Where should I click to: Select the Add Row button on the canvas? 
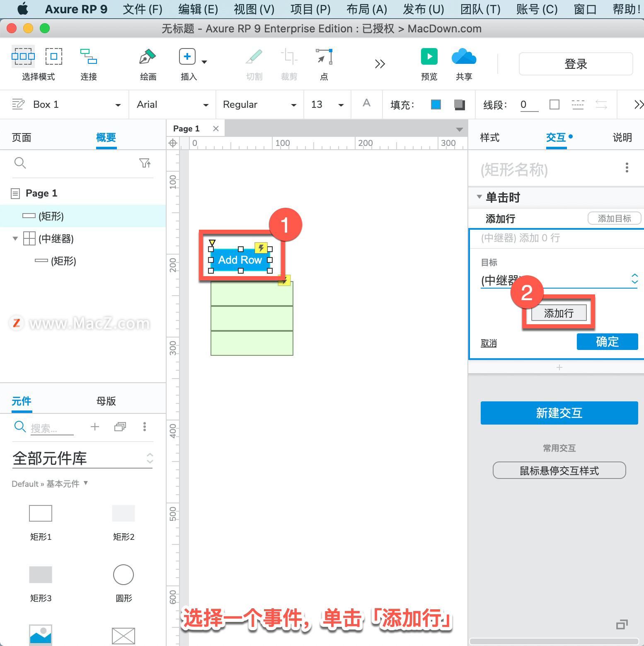pos(240,260)
